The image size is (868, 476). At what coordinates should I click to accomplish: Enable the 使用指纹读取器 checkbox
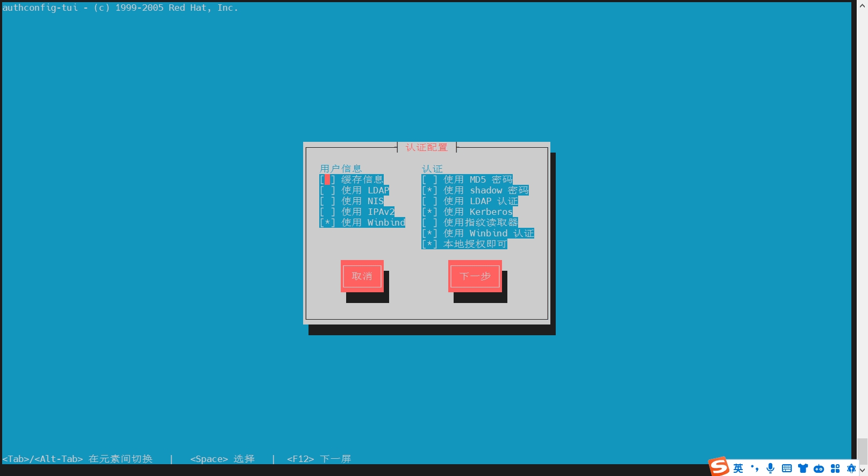[429, 222]
